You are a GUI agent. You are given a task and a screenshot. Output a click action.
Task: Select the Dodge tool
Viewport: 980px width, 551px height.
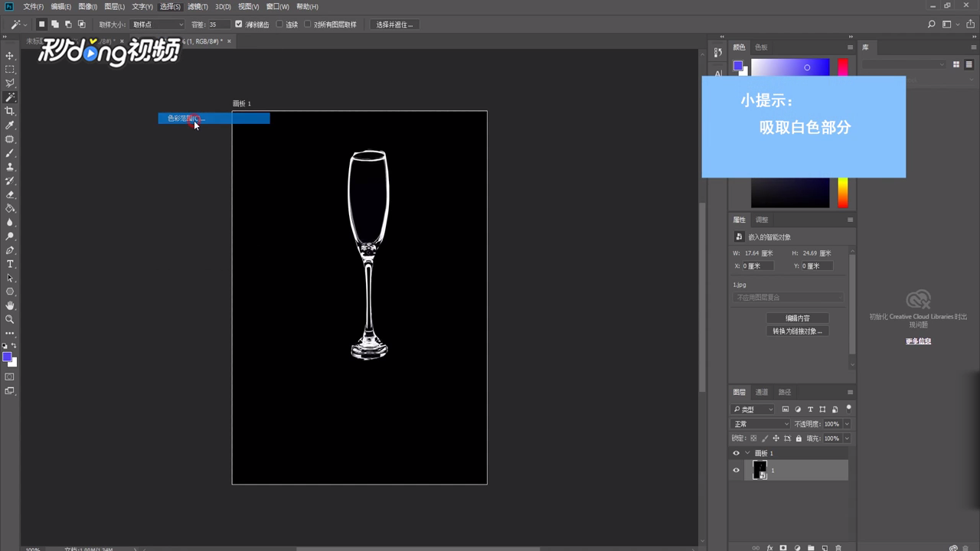[x=10, y=236]
